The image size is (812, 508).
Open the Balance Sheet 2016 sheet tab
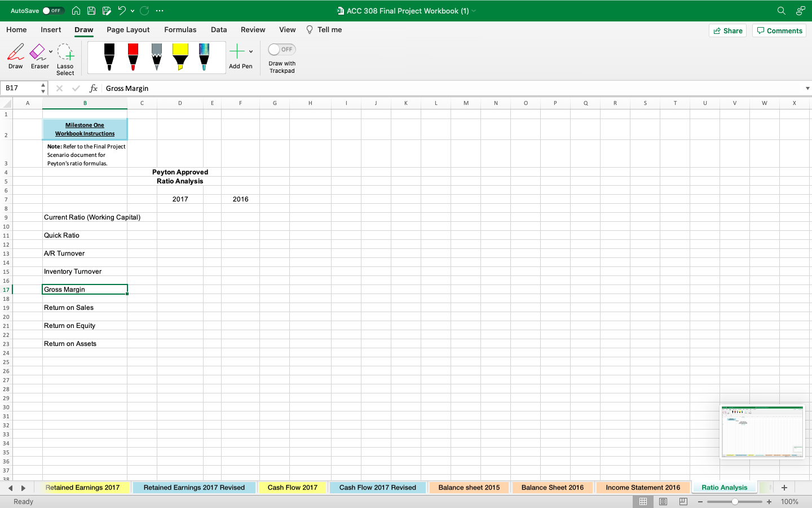(x=553, y=488)
